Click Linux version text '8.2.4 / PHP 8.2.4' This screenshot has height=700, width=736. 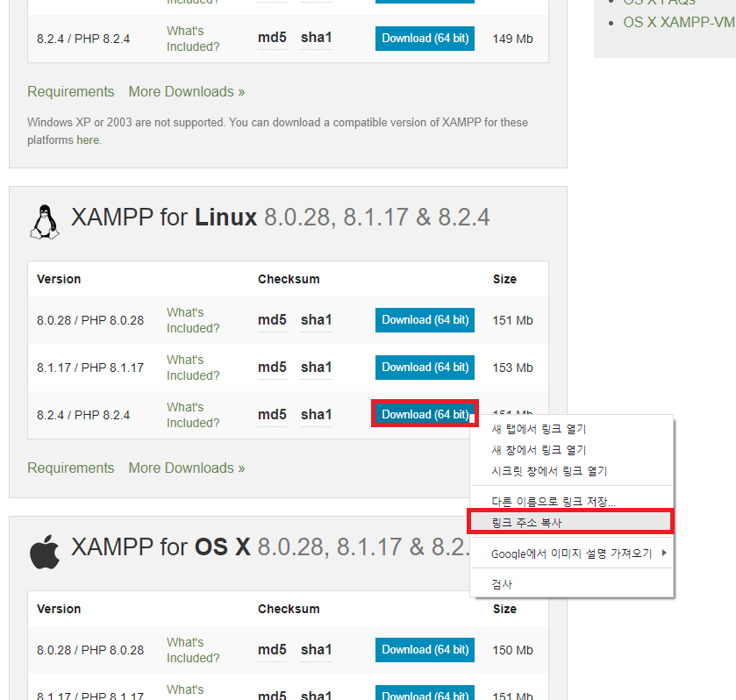pos(83,416)
